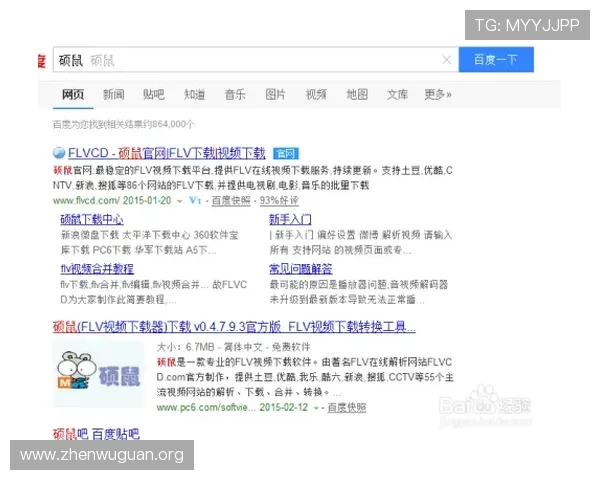Open the 硕鼠下载中心 sublink
The height and width of the screenshot is (480, 600).
(x=92, y=220)
